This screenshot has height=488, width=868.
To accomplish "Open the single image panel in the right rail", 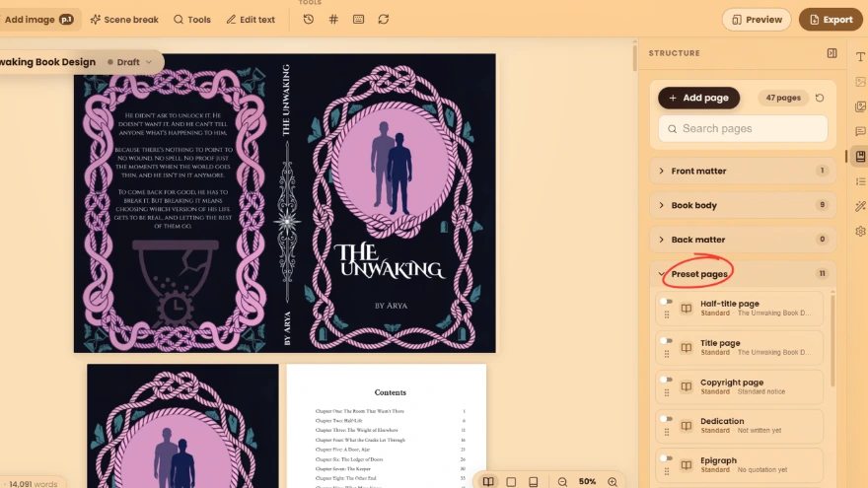I will [860, 81].
